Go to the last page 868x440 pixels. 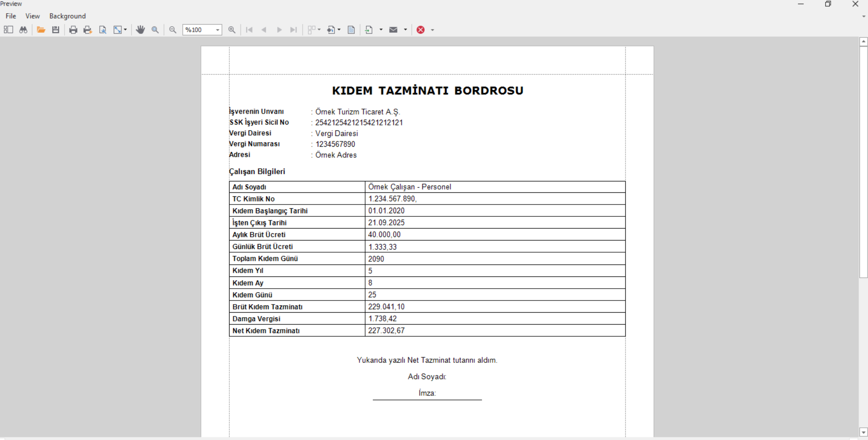[293, 30]
